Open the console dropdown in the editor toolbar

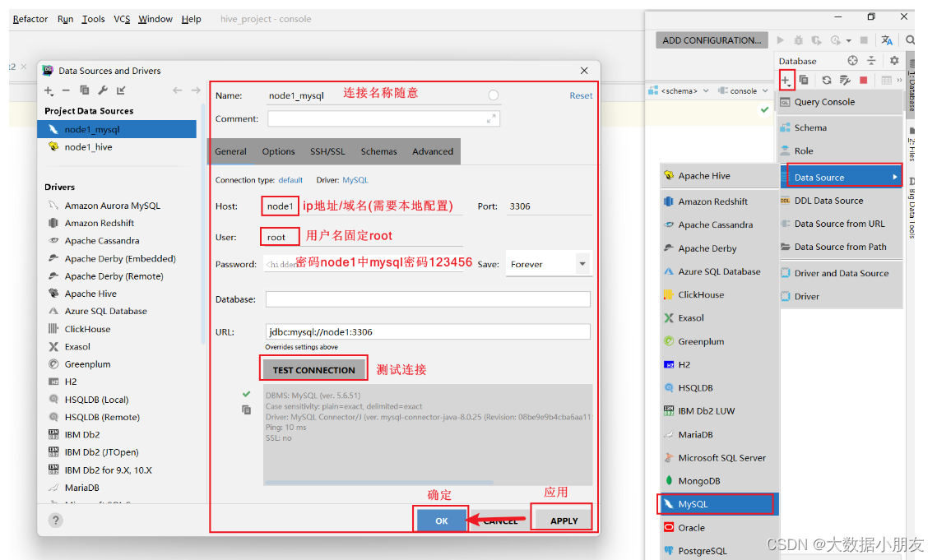743,90
